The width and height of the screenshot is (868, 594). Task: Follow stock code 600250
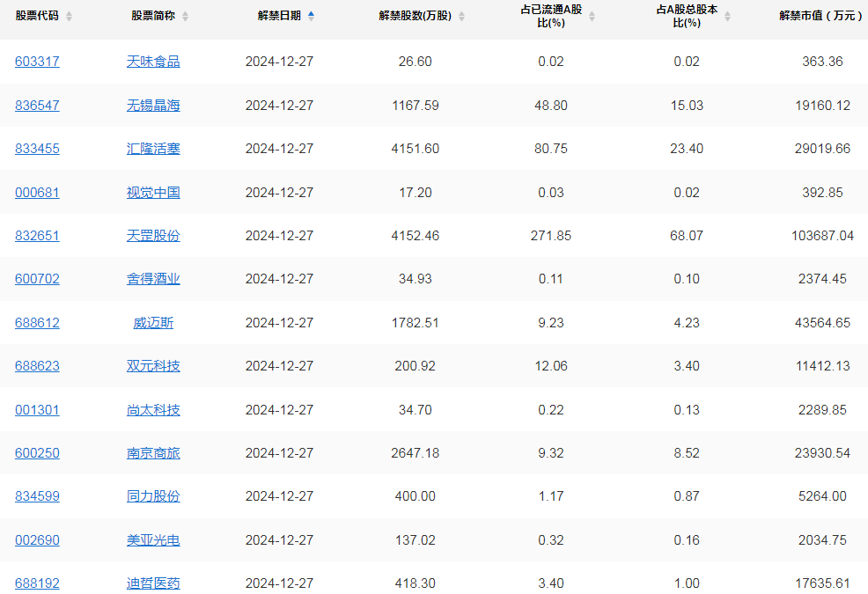[x=37, y=453]
